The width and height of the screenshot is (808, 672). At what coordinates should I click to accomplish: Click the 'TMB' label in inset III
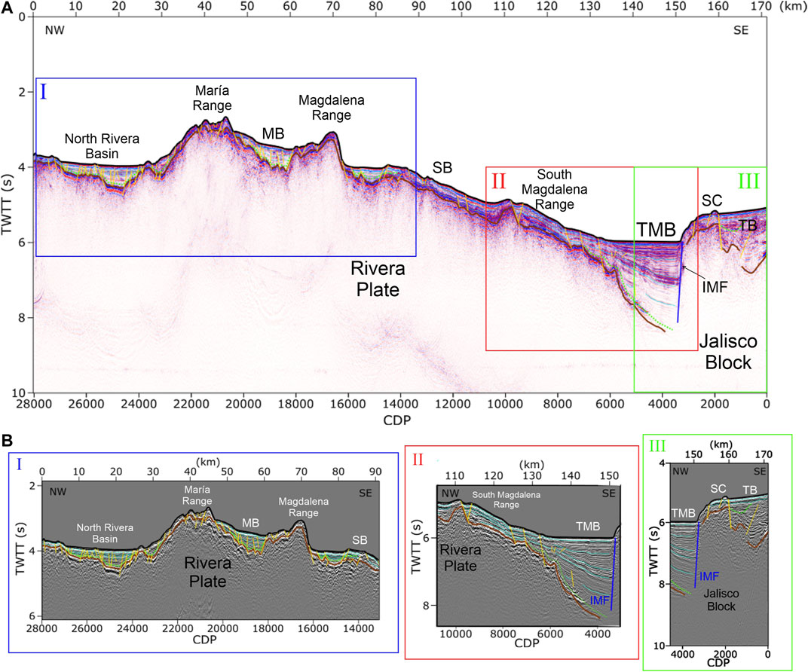pyautogui.click(x=684, y=513)
